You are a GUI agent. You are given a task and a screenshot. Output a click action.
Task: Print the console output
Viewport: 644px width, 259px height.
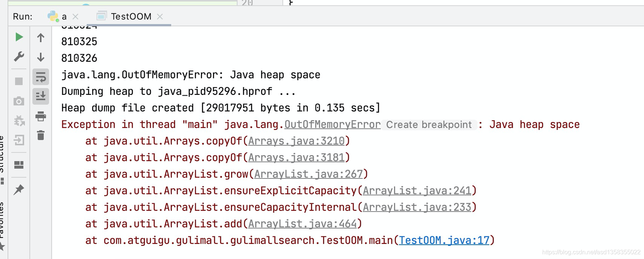(41, 116)
